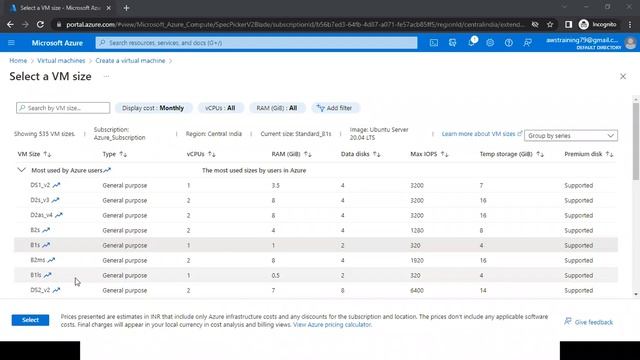Open the vCPUs: All filter
Screen dimensions: 640x360
click(x=220, y=108)
